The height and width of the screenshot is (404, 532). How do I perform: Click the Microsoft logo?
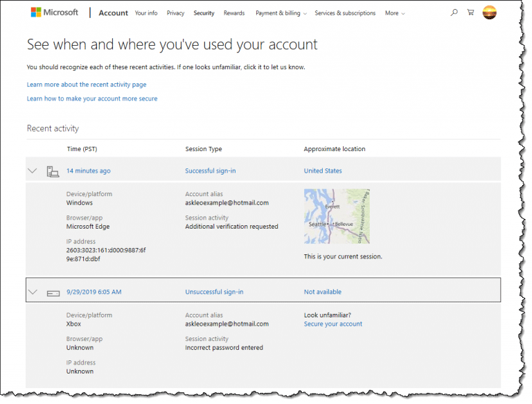[x=54, y=12]
